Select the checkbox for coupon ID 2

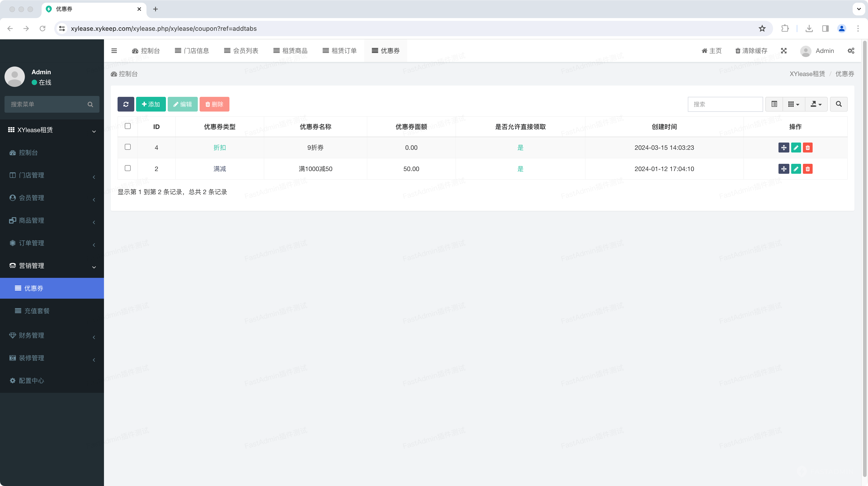click(128, 168)
